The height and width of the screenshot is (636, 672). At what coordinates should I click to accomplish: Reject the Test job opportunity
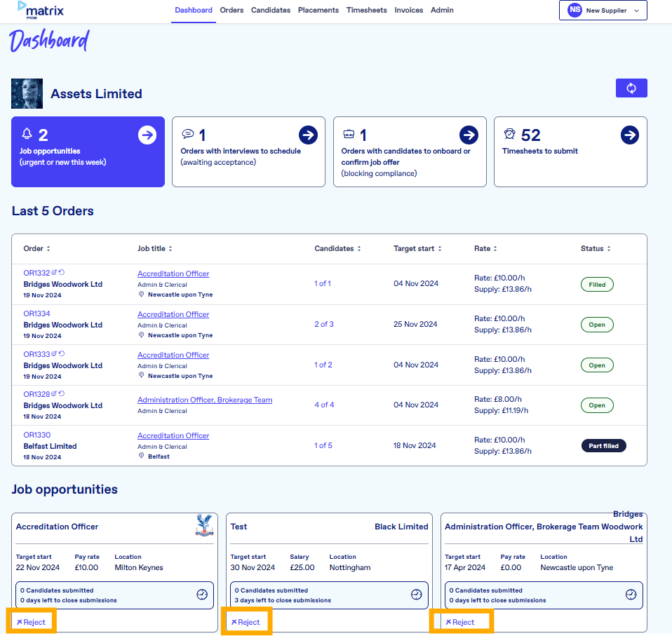[246, 622]
